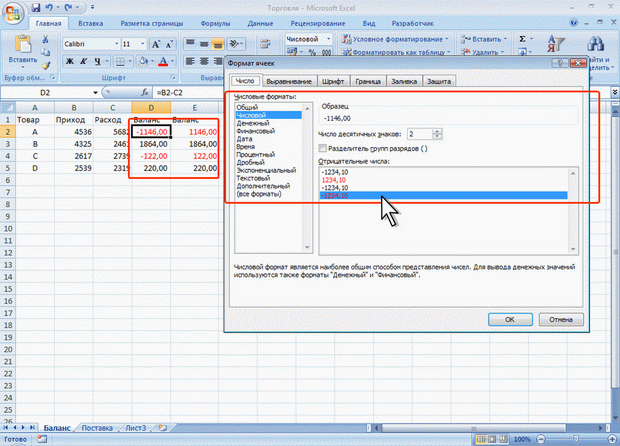Image resolution: width=620 pixels, height=446 pixels.
Task: Switch to the Вставка ribbon tab
Action: pyautogui.click(x=91, y=23)
